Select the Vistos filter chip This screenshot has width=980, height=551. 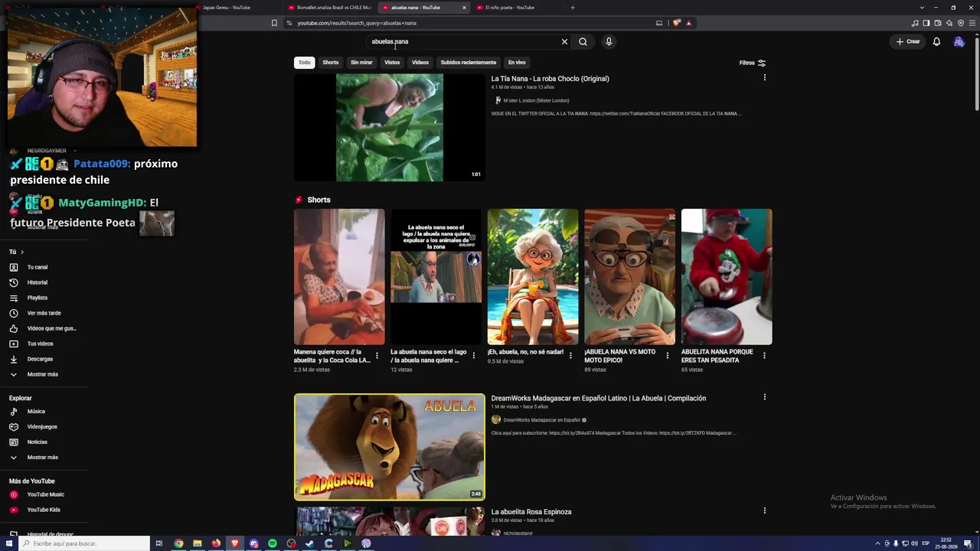(392, 63)
